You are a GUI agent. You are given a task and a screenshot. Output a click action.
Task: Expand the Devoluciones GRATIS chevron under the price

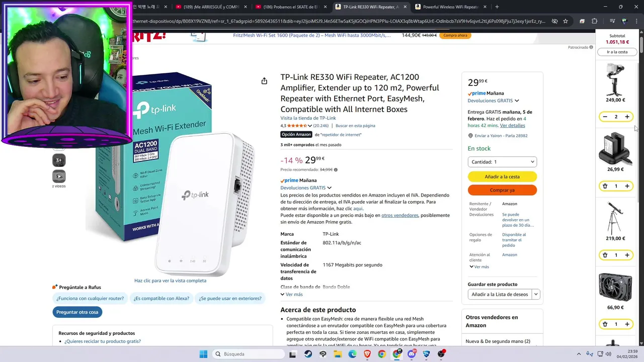(x=330, y=188)
